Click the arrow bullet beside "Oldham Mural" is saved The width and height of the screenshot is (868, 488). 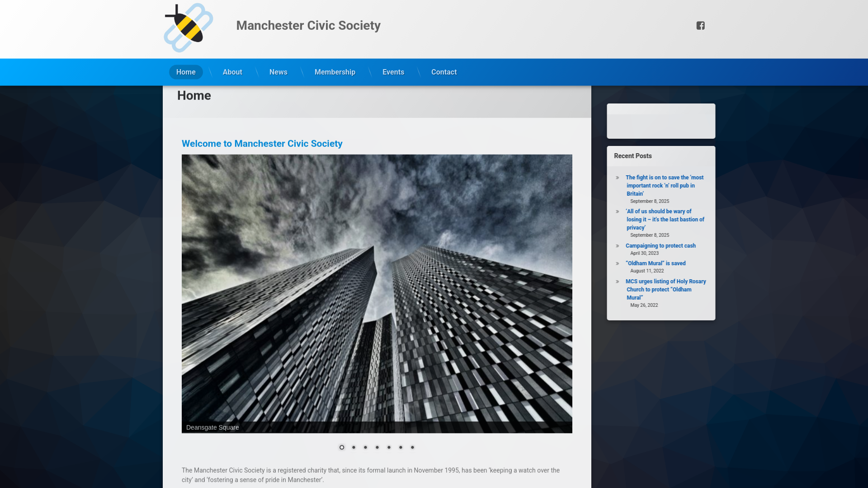tap(617, 263)
